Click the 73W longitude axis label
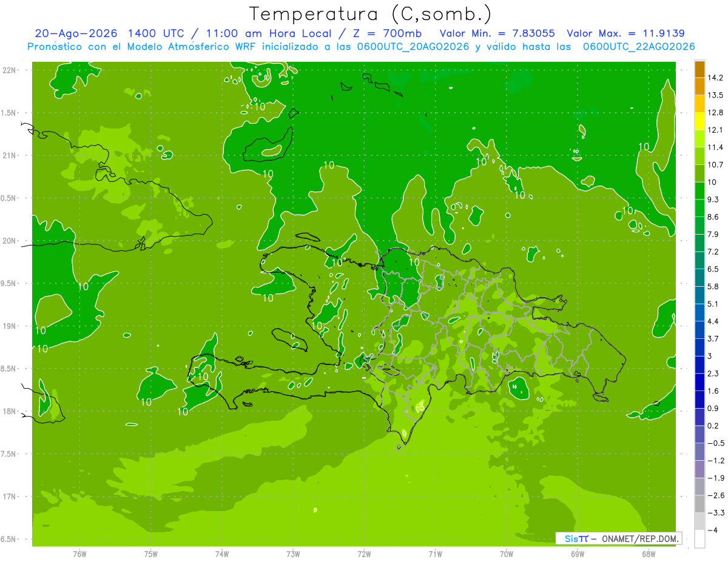This screenshot has width=728, height=562. (293, 554)
